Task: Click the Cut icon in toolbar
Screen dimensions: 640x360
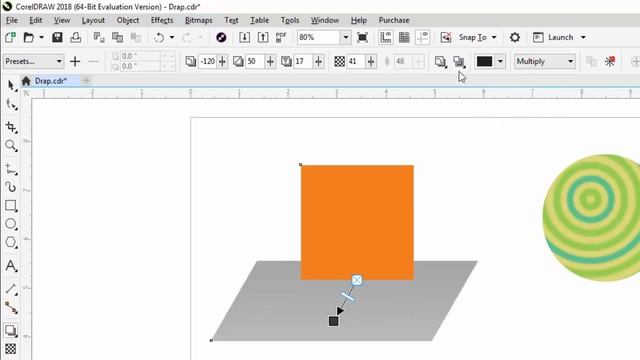Action: point(99,38)
